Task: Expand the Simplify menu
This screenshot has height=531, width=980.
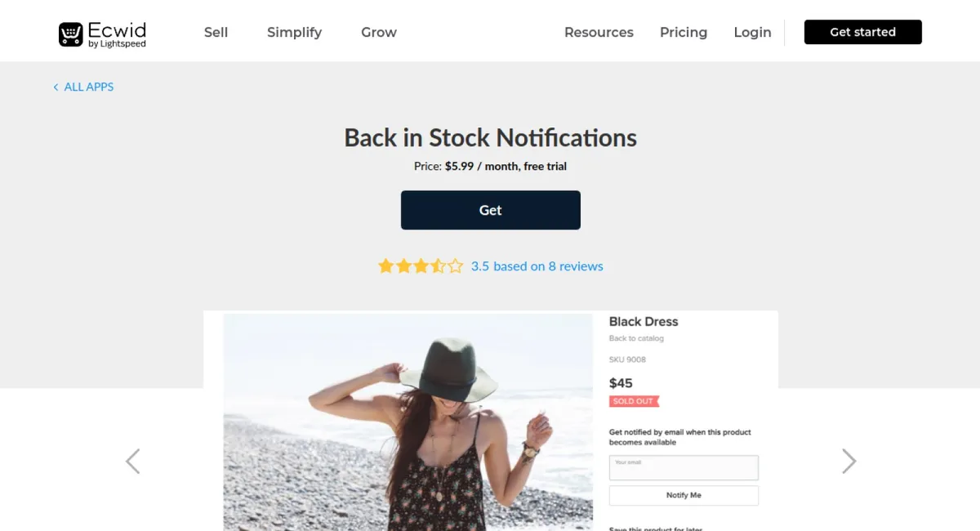Action: click(294, 33)
